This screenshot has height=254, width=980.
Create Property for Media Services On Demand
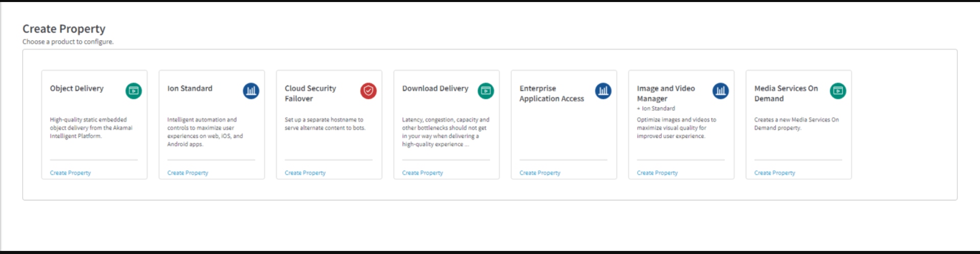(775, 173)
